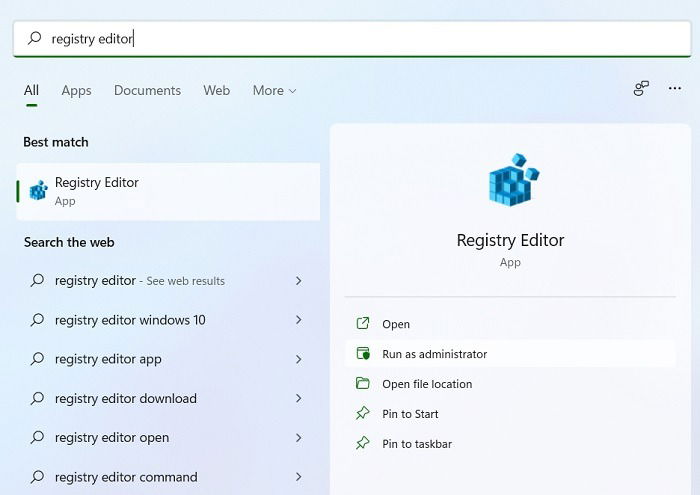700x495 pixels.
Task: Click the magnifier icon in search box
Action: pyautogui.click(x=34, y=38)
